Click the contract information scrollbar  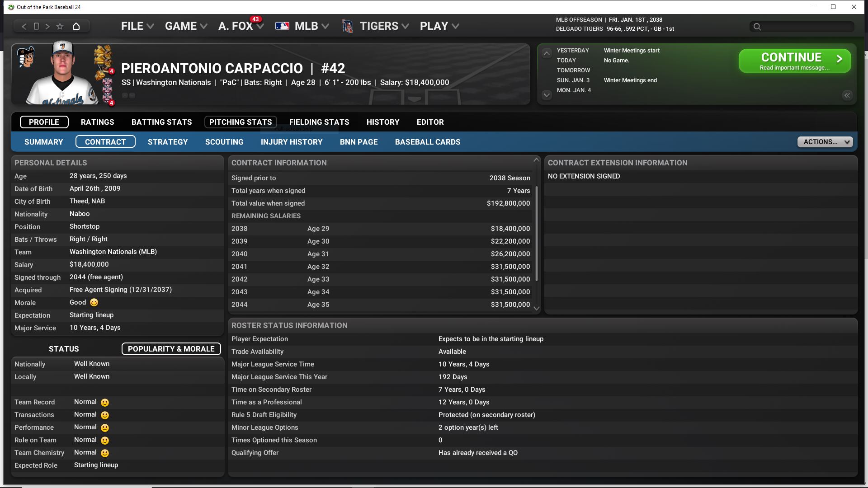pos(537,233)
